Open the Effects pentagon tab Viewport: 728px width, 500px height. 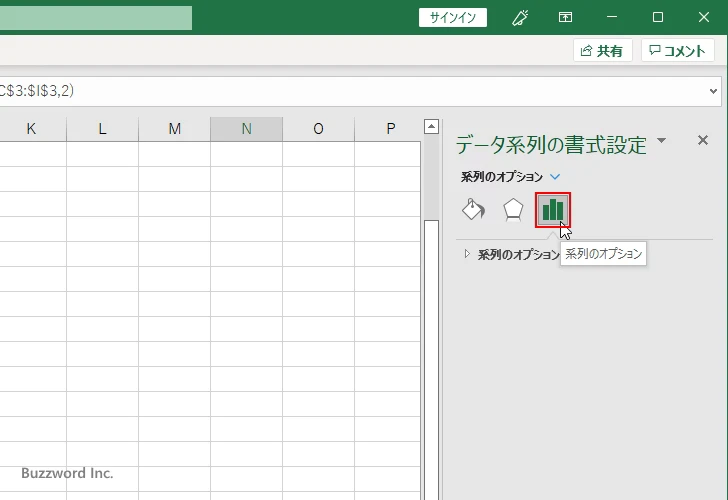pyautogui.click(x=513, y=210)
